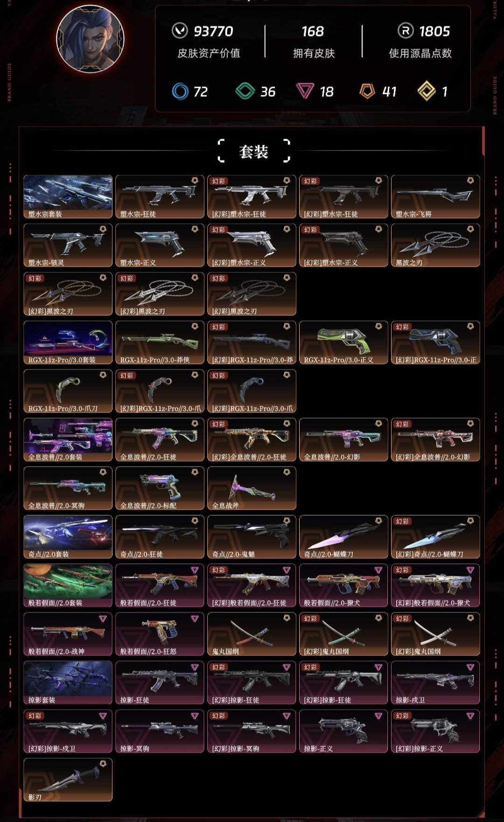Click the 拥有皮肤 owned skins label
The height and width of the screenshot is (822, 504).
point(314,53)
